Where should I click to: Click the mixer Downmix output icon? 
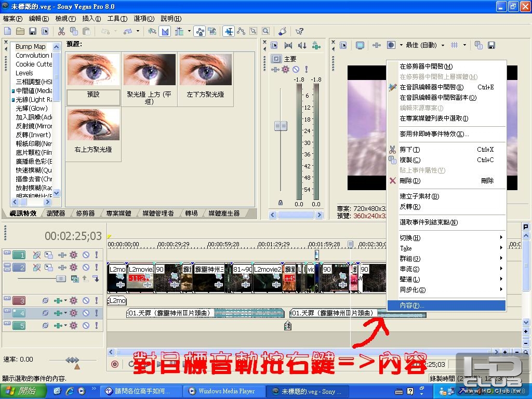[x=288, y=46]
